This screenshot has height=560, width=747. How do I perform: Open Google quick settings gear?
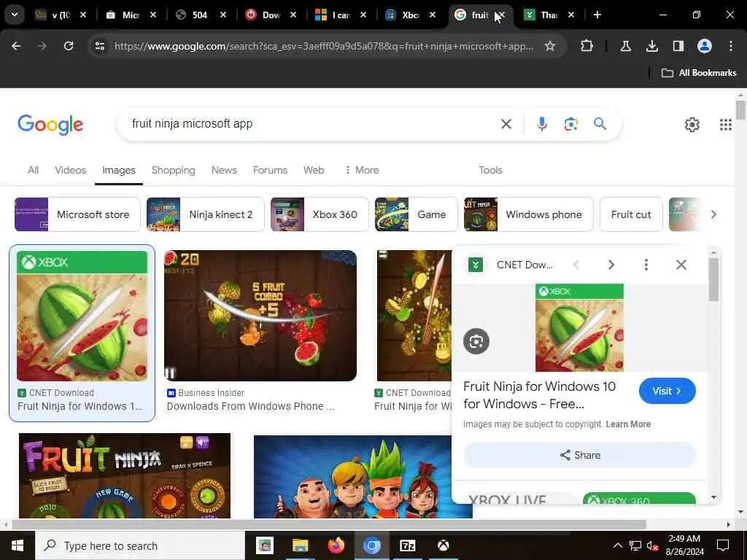(692, 124)
